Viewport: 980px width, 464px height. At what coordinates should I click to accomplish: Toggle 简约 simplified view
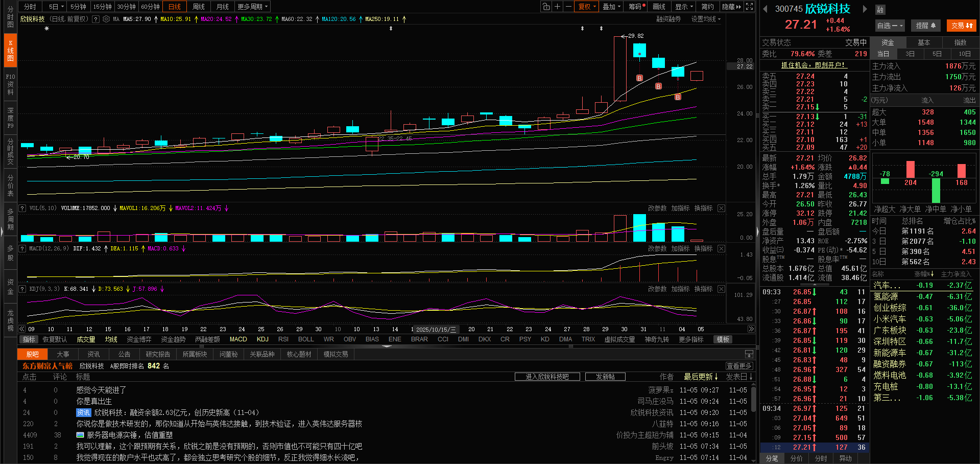click(707, 7)
